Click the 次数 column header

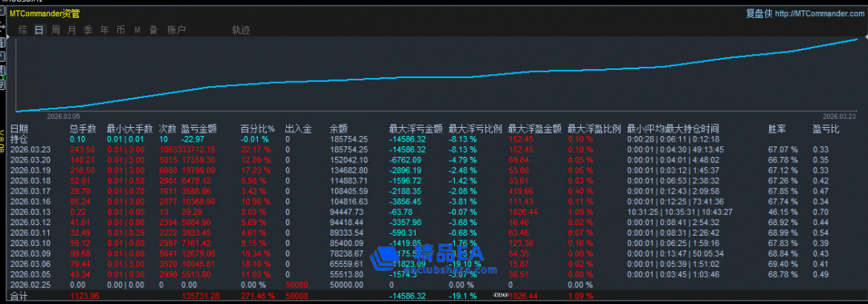click(167, 129)
